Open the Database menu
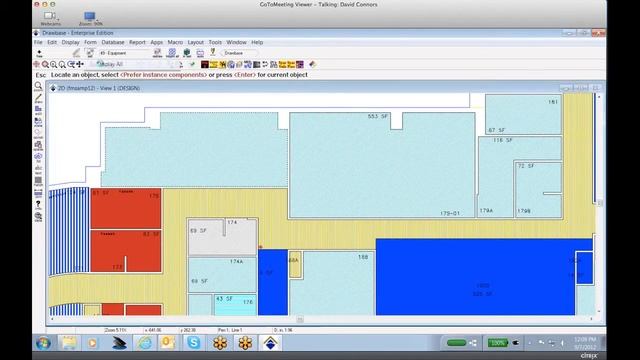 pos(113,42)
